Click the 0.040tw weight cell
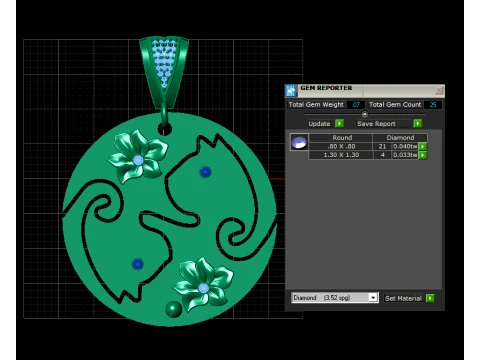Viewport: 480px width, 360px height. coord(405,146)
